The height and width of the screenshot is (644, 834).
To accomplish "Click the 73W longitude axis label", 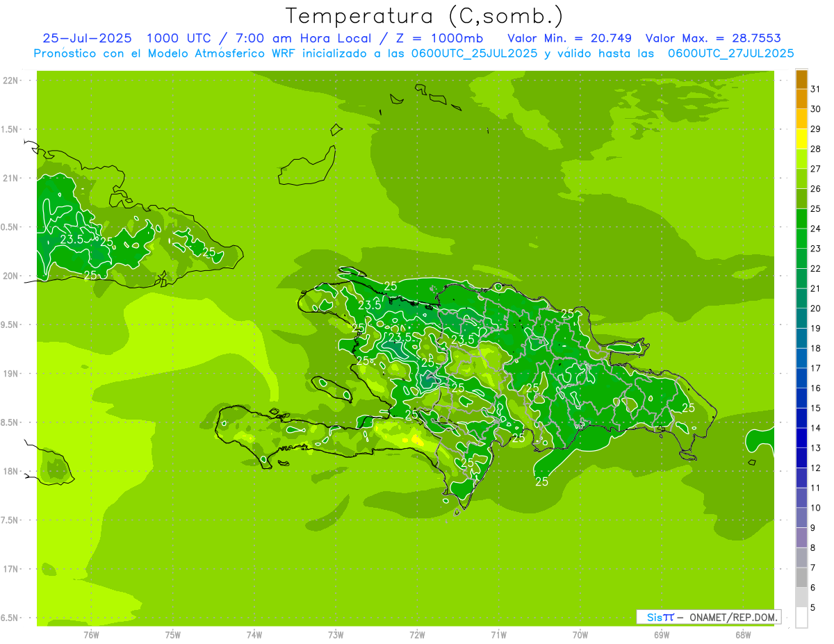I will [336, 634].
